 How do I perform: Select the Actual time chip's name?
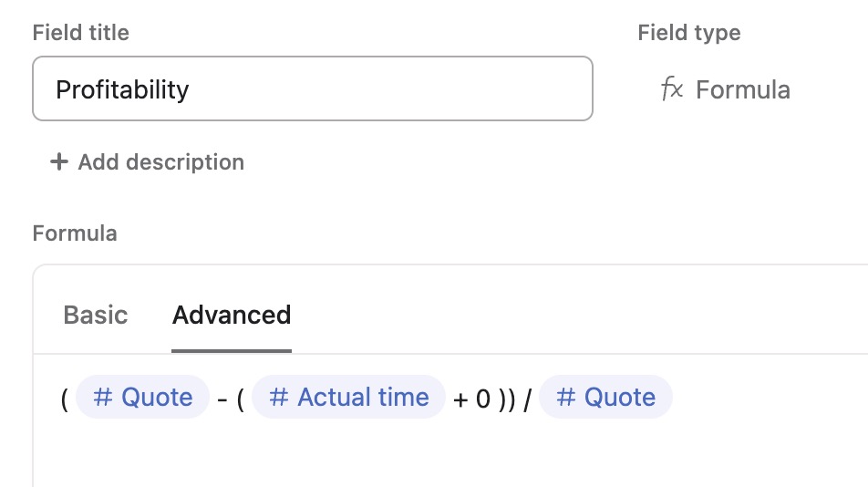coord(363,398)
